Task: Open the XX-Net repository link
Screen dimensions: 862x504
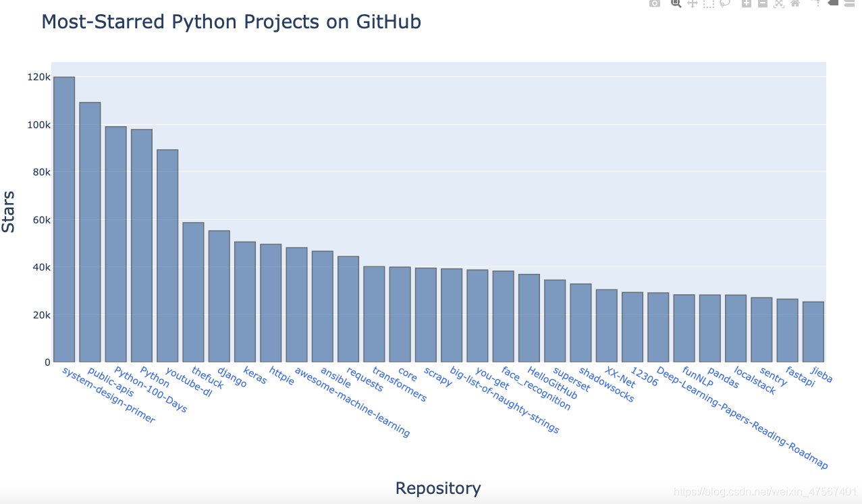Action: [620, 377]
